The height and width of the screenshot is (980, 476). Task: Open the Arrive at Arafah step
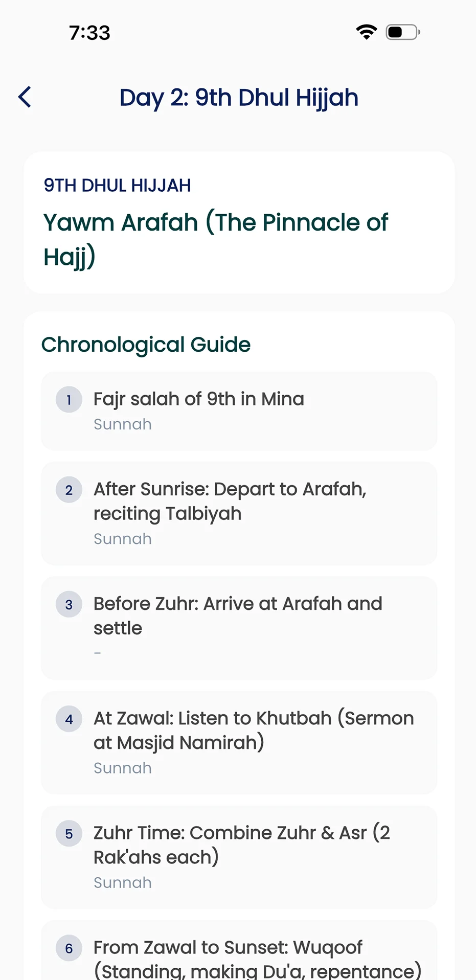coord(239,628)
